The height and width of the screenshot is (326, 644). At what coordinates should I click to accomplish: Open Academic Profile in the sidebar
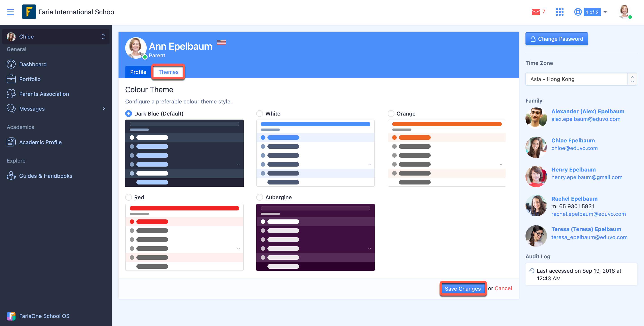click(x=40, y=142)
